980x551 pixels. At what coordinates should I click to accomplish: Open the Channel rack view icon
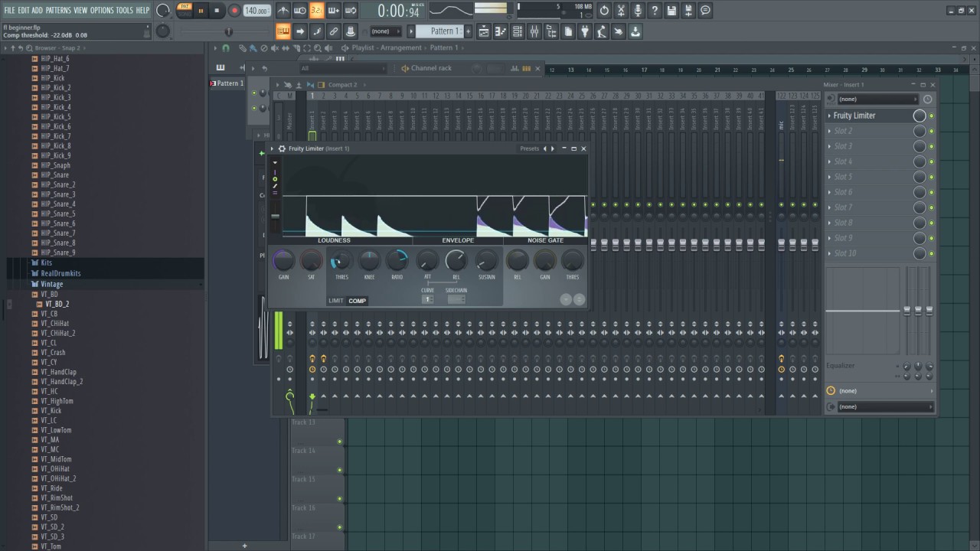[518, 31]
